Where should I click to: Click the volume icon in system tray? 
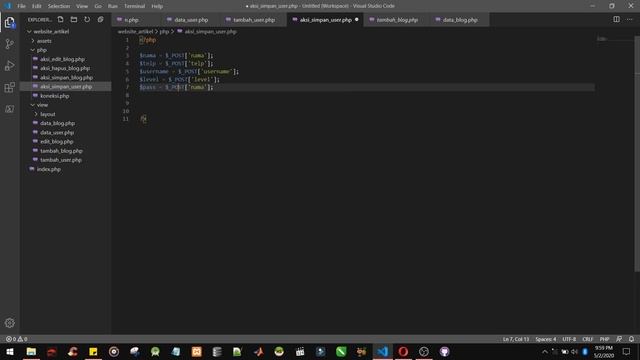click(x=575, y=351)
